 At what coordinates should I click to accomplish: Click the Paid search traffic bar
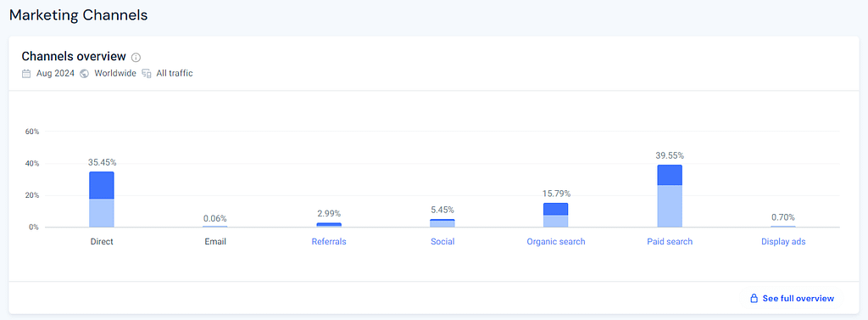[x=670, y=196]
